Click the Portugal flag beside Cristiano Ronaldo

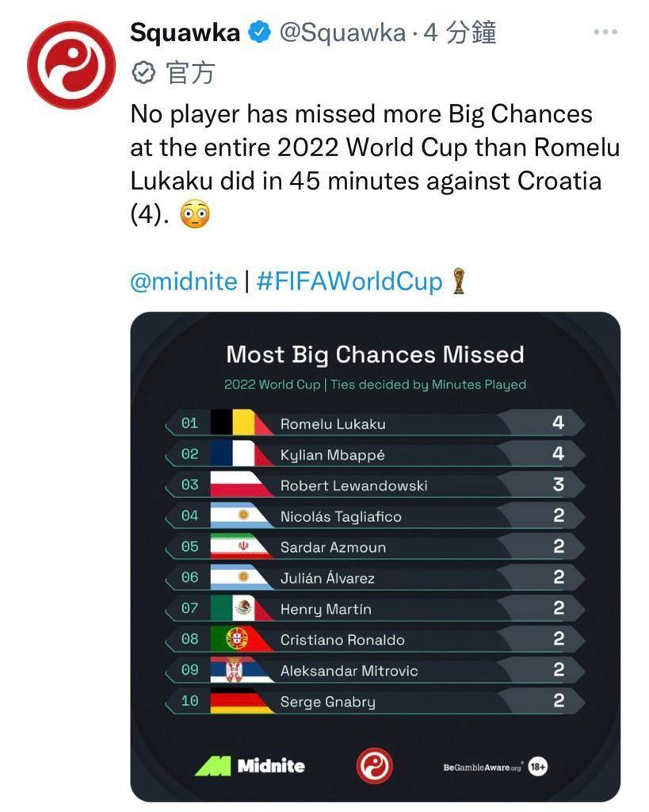tap(236, 639)
